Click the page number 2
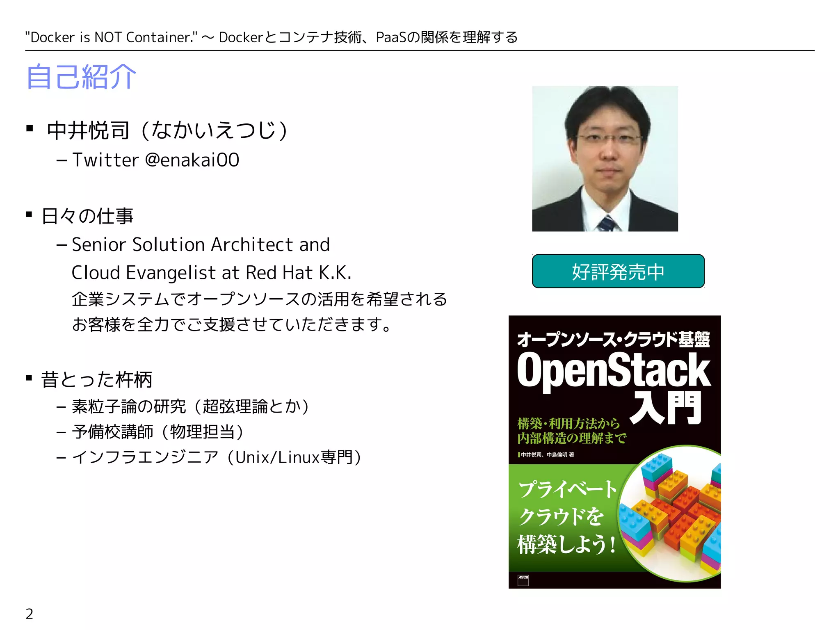Image resolution: width=840 pixels, height=630 pixels. [30, 614]
